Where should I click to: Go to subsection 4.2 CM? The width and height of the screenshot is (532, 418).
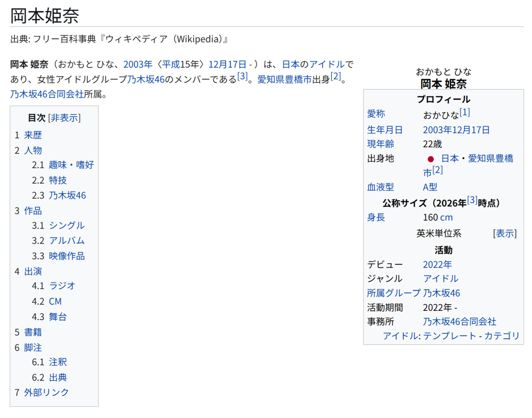click(55, 301)
